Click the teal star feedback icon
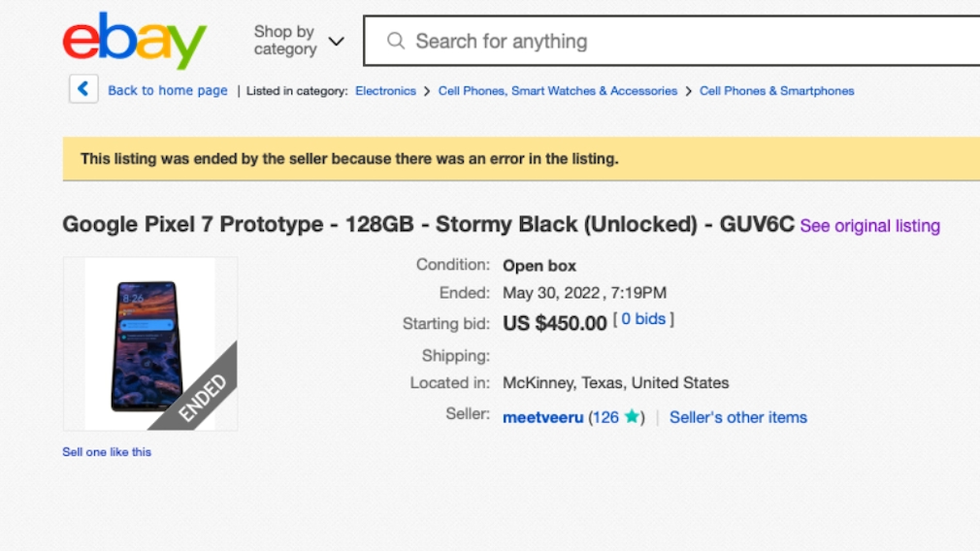 [632, 416]
